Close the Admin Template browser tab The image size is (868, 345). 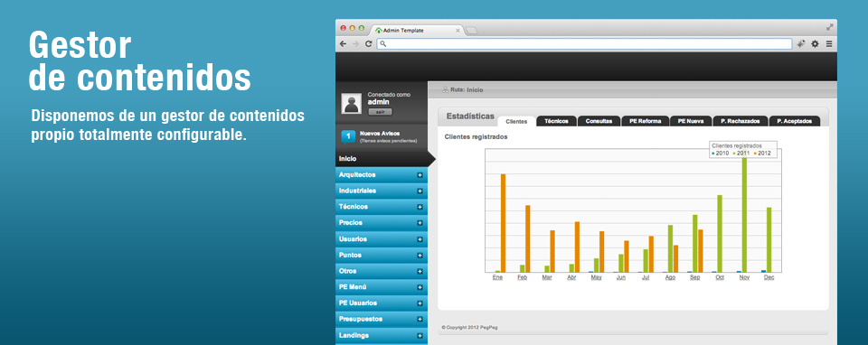pyautogui.click(x=458, y=31)
